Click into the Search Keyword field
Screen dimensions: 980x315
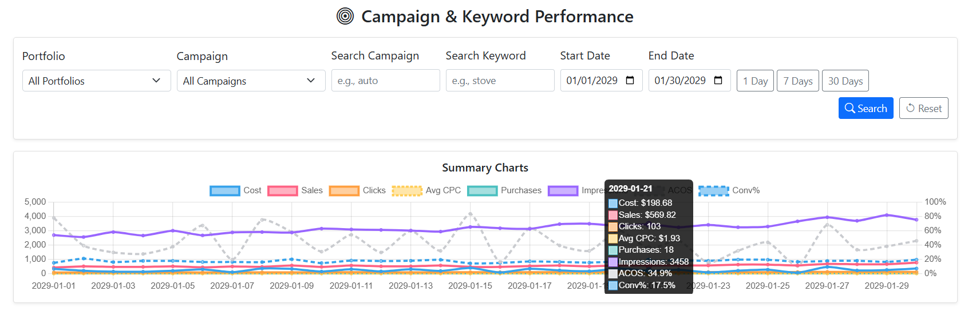[500, 81]
